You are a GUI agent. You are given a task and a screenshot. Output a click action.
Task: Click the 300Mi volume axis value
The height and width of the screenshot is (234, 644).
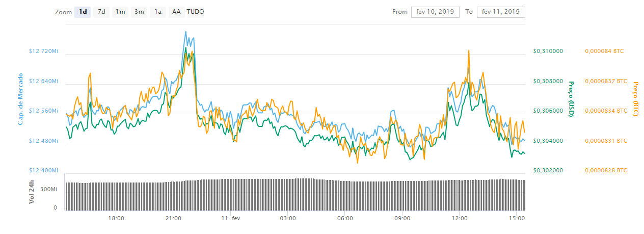(48, 189)
